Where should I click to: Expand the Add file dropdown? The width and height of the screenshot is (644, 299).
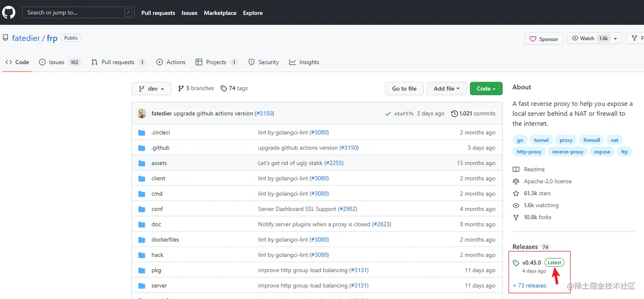(x=446, y=88)
